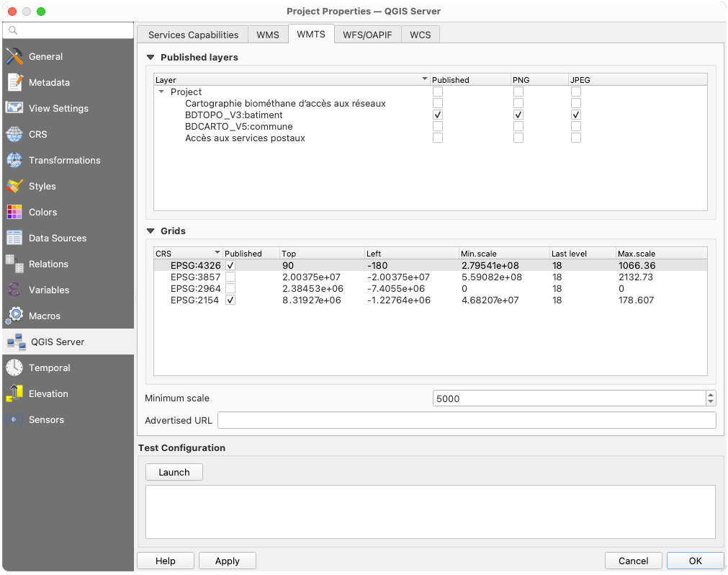
Task: Collapse the Grids section triangle
Action: click(150, 231)
